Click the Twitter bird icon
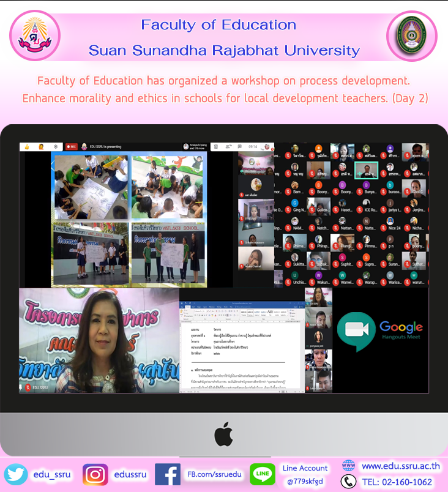 pos(16,474)
